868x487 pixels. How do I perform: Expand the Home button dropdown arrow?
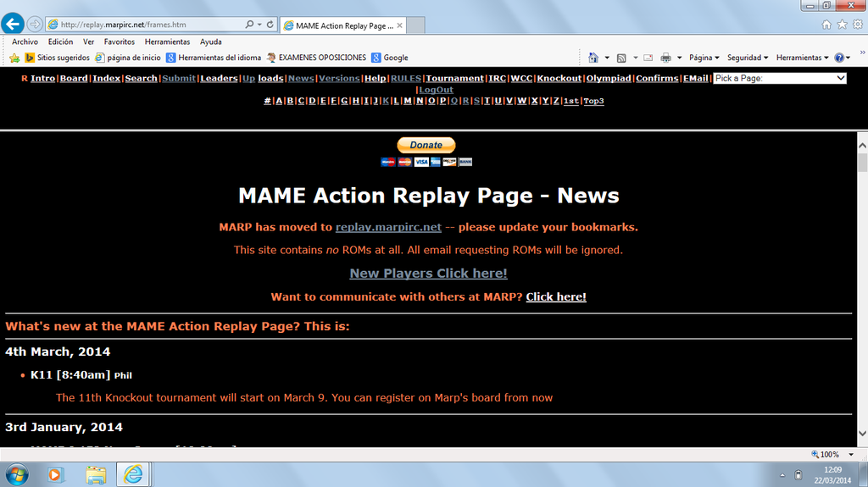click(x=607, y=58)
